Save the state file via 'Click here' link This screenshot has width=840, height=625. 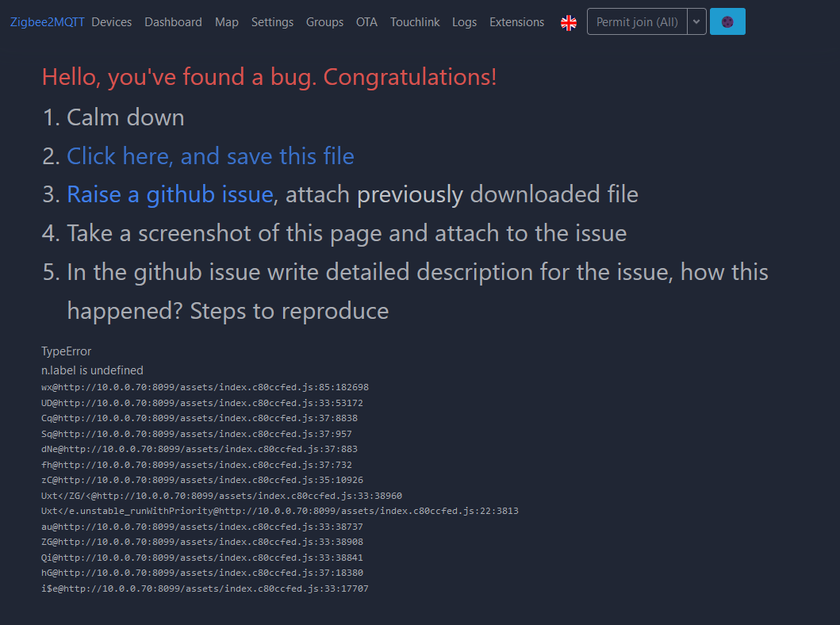click(210, 156)
